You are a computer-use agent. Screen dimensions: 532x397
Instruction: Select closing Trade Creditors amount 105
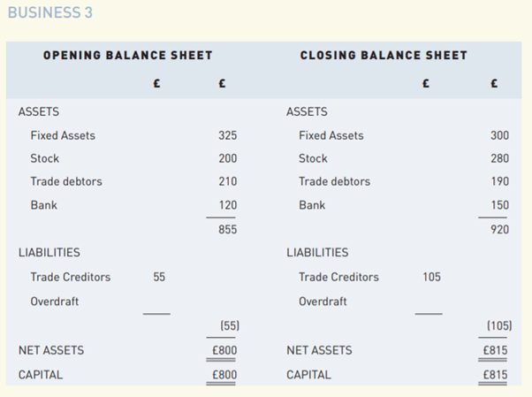coord(431,278)
